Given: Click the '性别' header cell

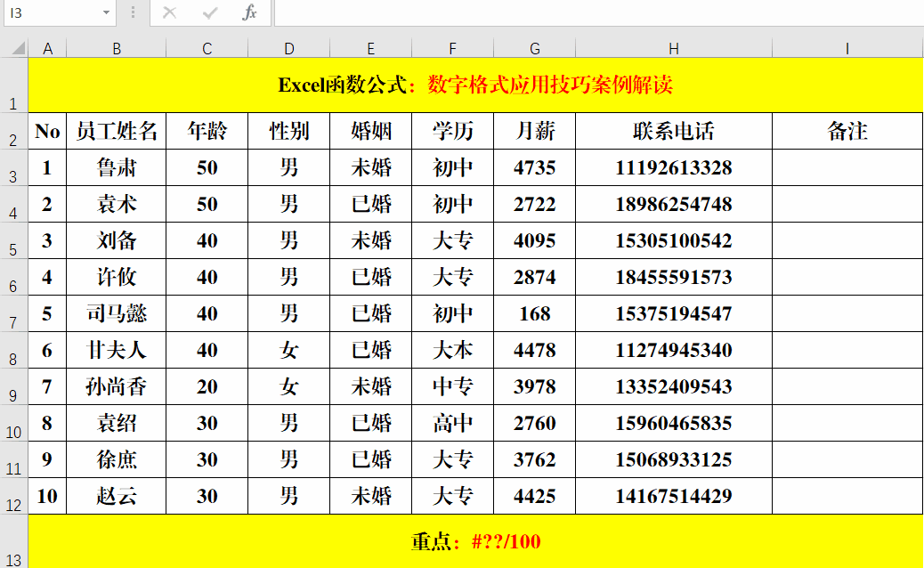Looking at the screenshot, I should (288, 131).
